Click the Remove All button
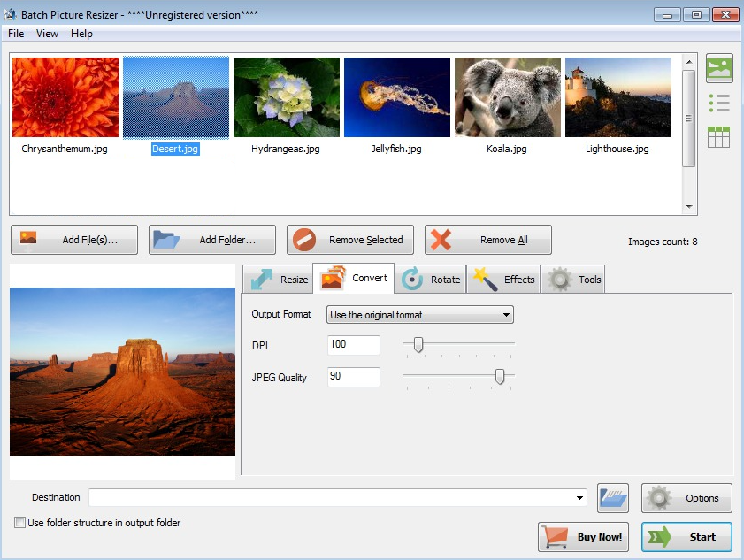The image size is (744, 560). [488, 240]
